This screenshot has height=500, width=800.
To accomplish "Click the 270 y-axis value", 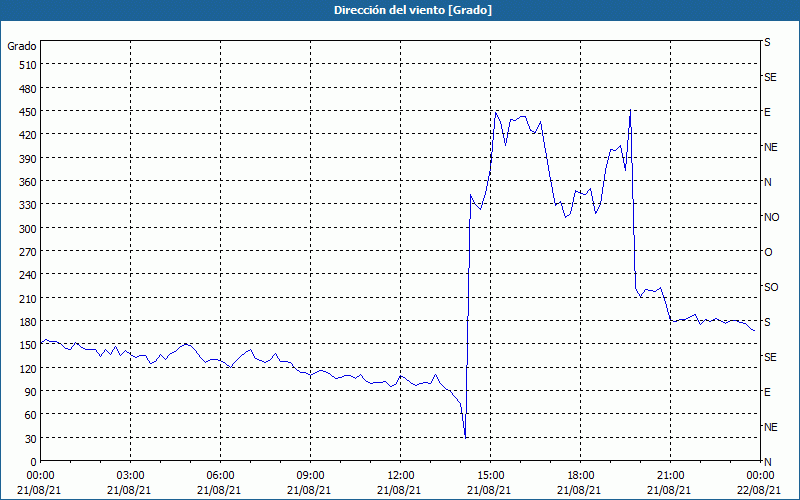I will [28, 252].
